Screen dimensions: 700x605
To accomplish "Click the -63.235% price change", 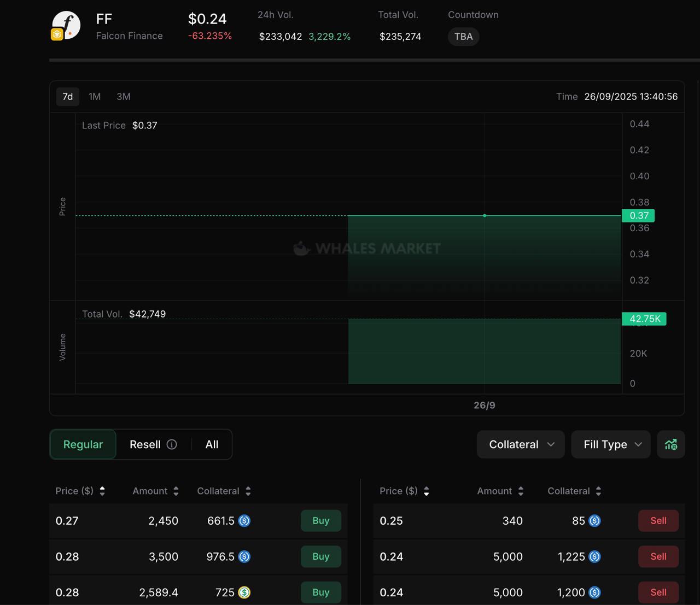I will [x=210, y=36].
